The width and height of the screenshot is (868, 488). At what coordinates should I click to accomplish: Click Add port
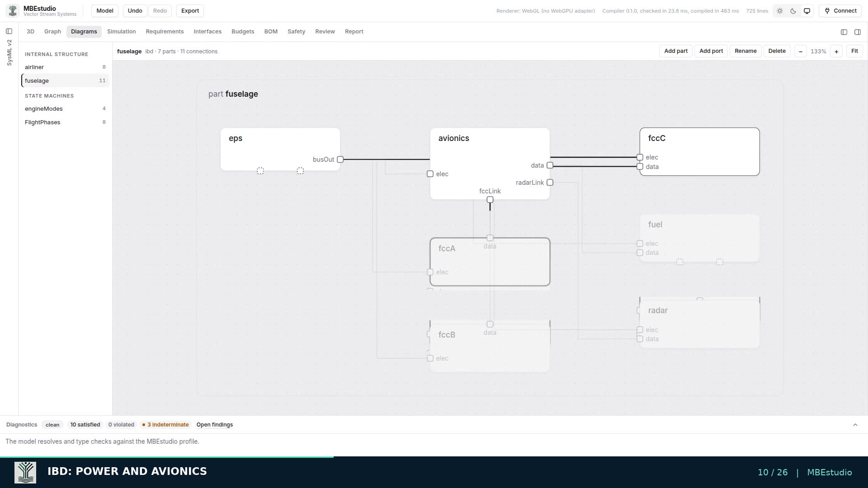(x=711, y=51)
